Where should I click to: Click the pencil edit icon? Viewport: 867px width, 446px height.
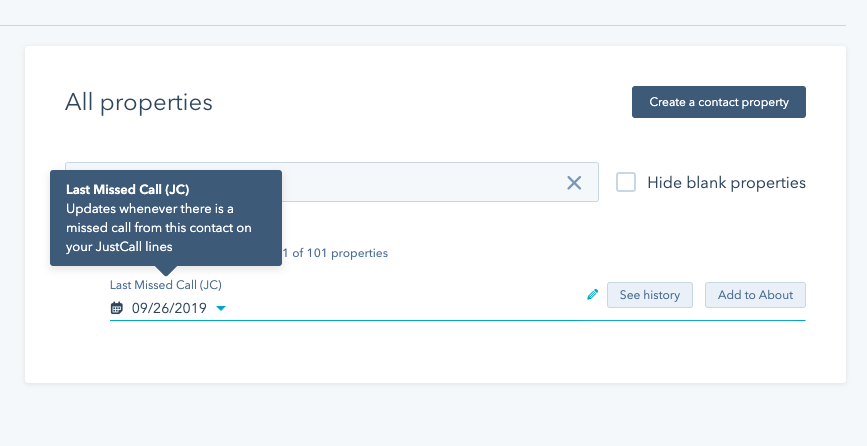(x=592, y=295)
